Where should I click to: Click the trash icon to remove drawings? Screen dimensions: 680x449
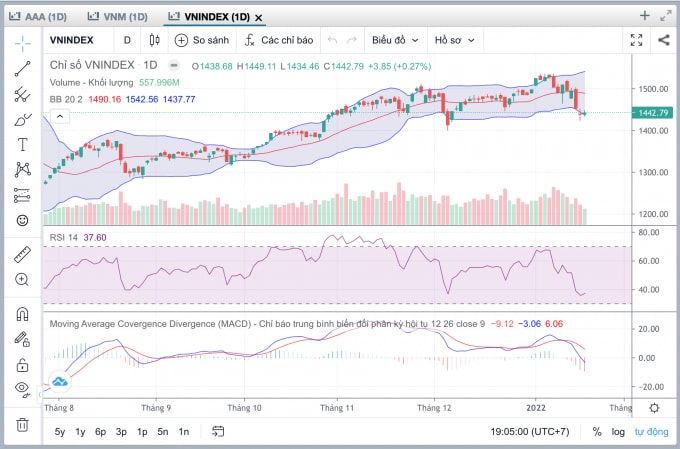tap(23, 424)
